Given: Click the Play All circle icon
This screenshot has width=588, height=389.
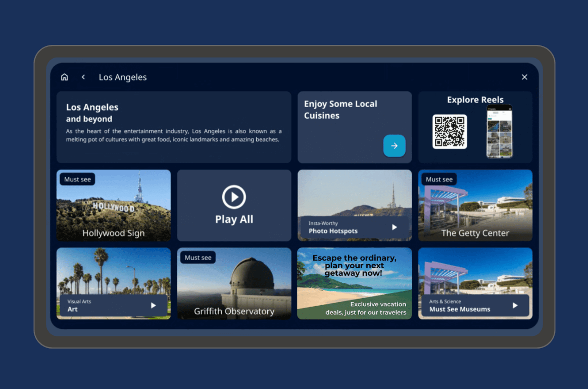Looking at the screenshot, I should pyautogui.click(x=234, y=197).
